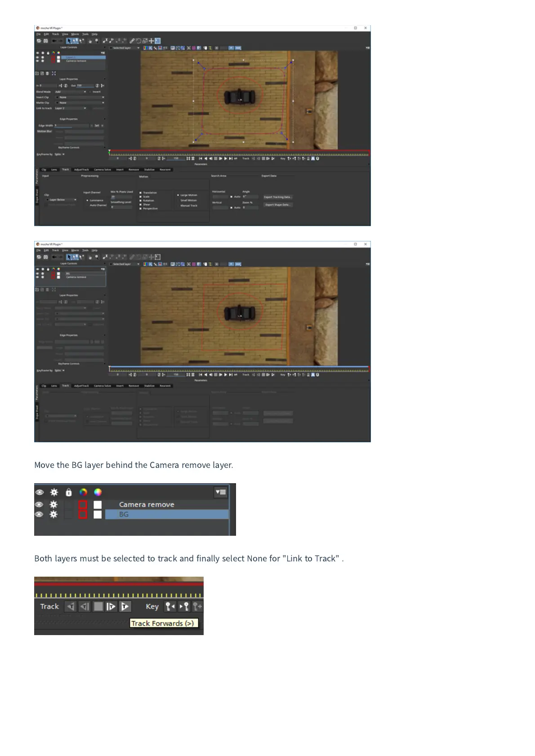Select the pointer tool in first screenshot toolbar

click(x=69, y=41)
